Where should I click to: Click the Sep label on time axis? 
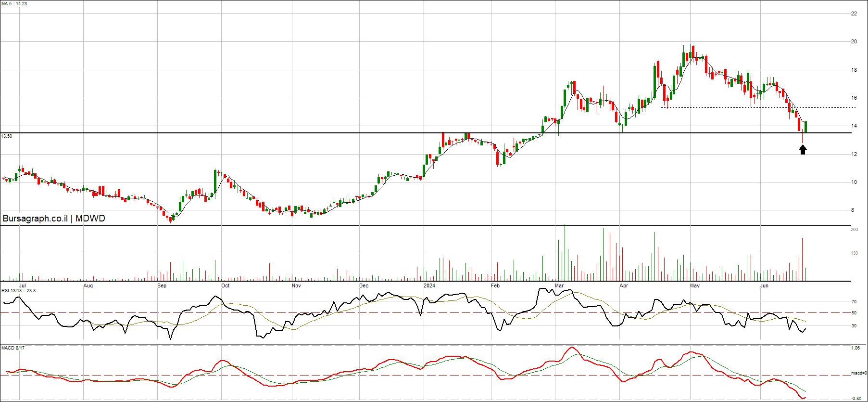pos(162,285)
